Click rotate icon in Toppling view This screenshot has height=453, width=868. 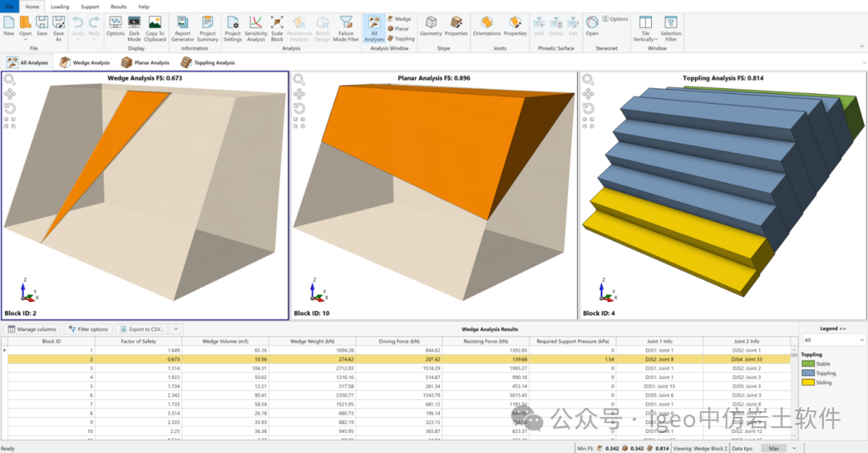(x=588, y=108)
